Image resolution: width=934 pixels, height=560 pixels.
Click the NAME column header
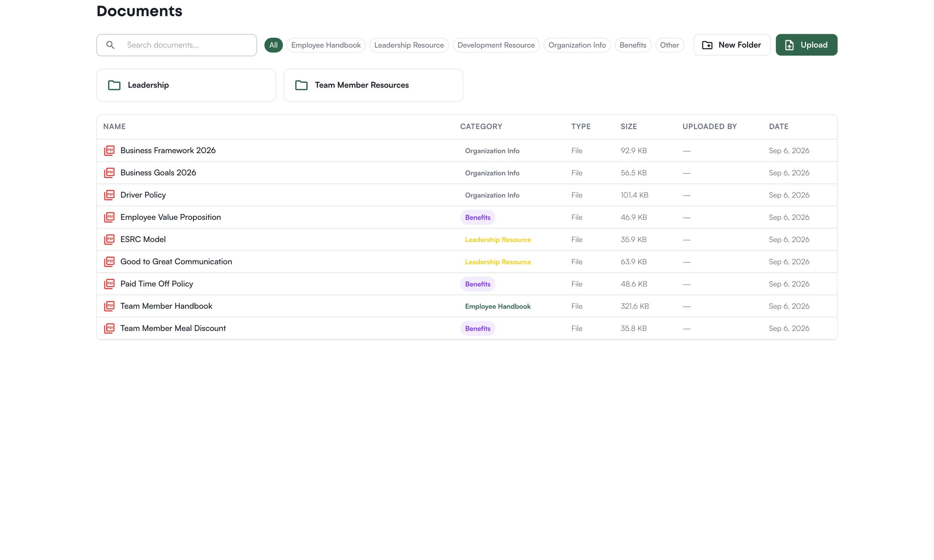coord(114,126)
